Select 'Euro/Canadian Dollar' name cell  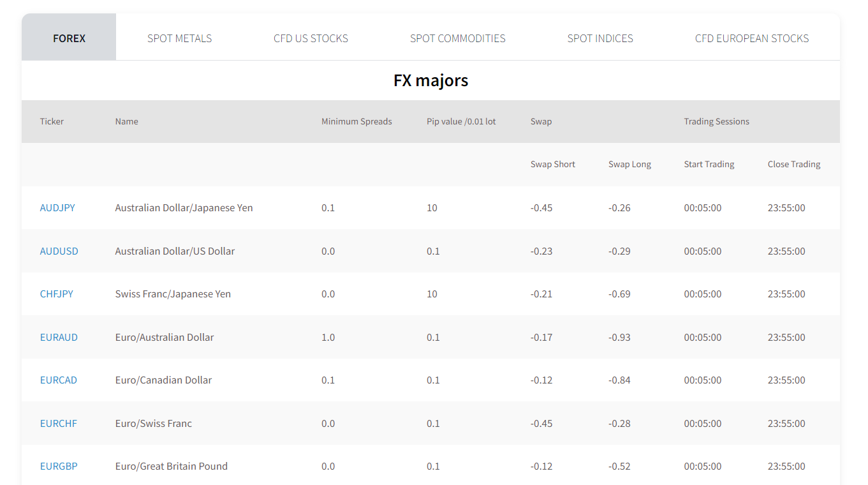point(163,380)
